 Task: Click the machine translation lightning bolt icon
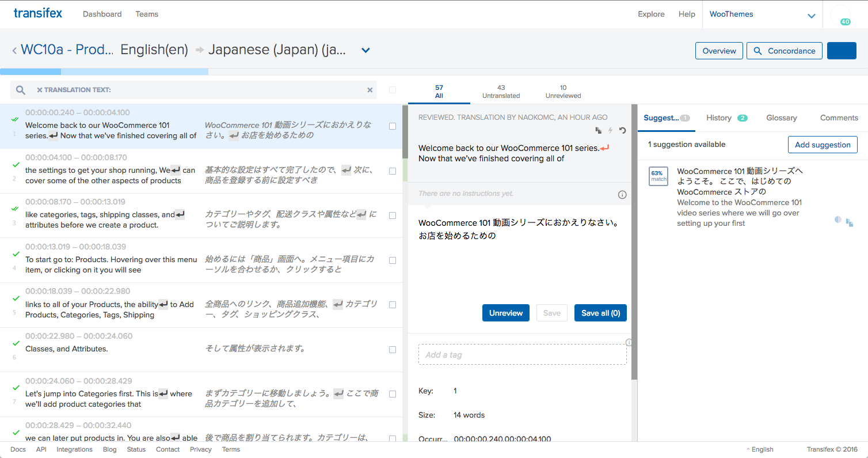[x=611, y=131]
